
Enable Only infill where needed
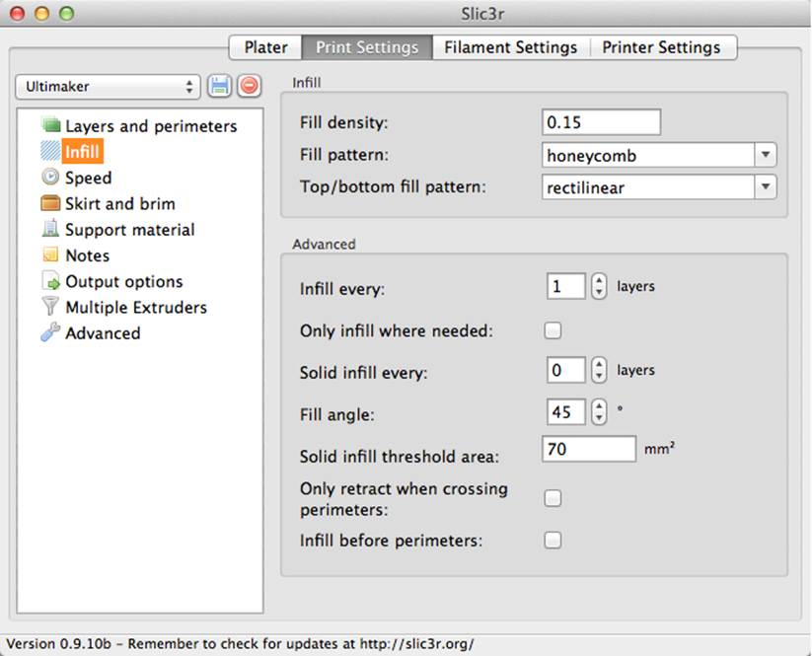coord(553,330)
